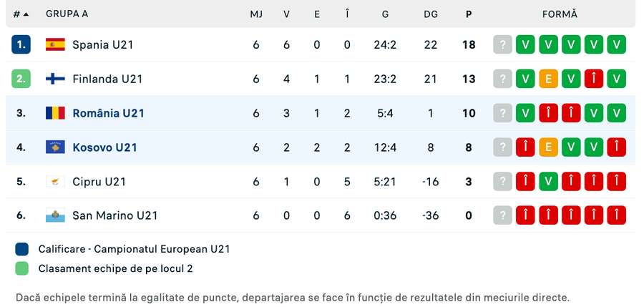Image resolution: width=644 pixels, height=307 pixels.
Task: Open the Kosovo U21 team link
Action: click(x=104, y=147)
